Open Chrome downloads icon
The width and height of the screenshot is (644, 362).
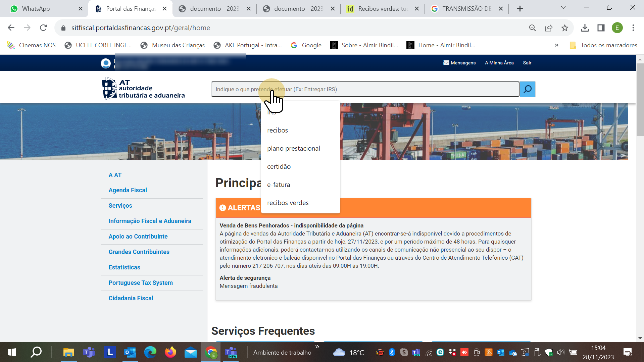(x=585, y=28)
